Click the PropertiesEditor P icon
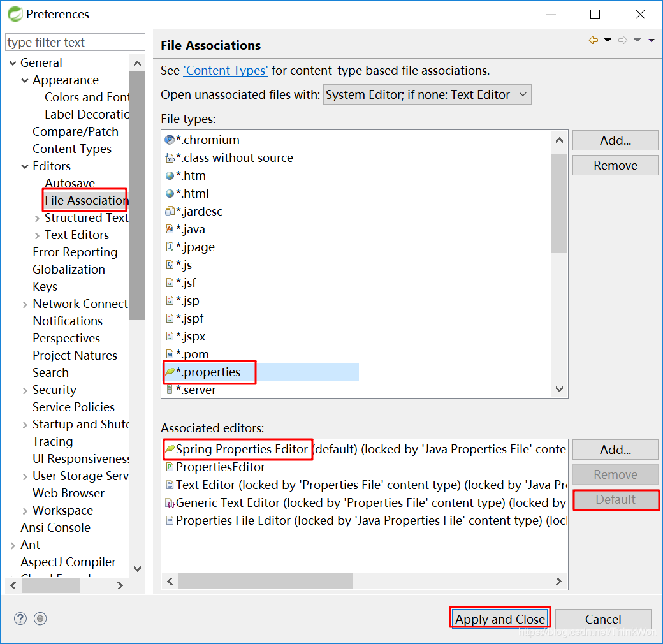Image resolution: width=663 pixels, height=644 pixels. pos(170,467)
